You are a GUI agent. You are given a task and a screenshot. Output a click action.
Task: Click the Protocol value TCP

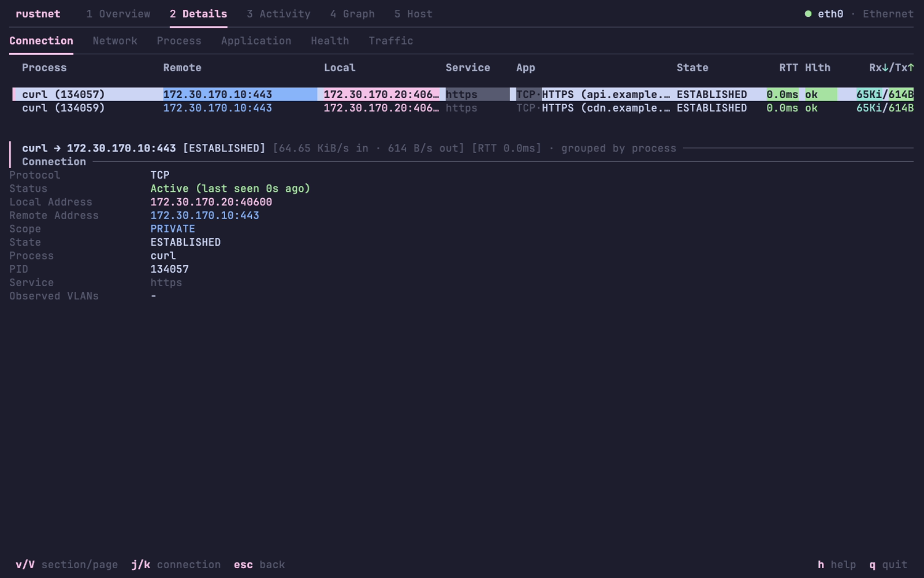point(160,175)
